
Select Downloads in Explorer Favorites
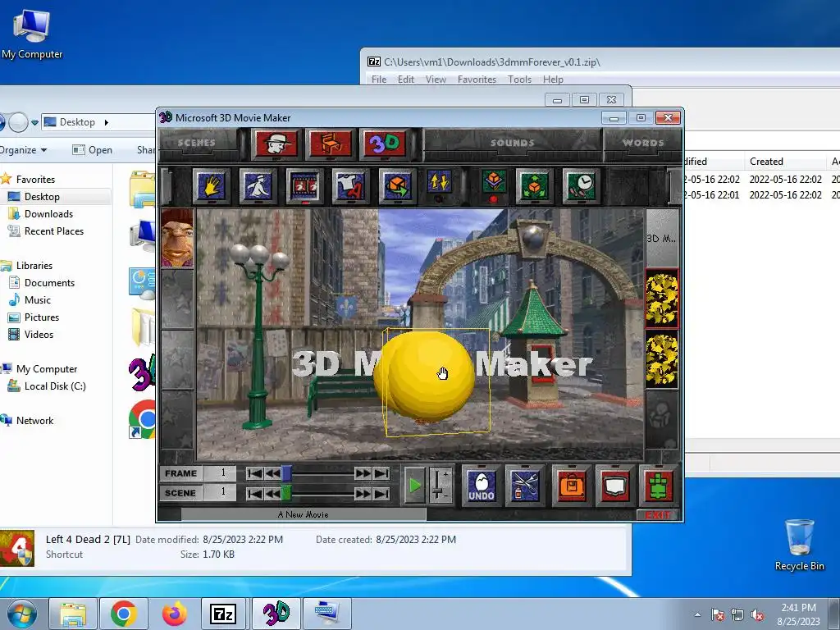pyautogui.click(x=48, y=214)
